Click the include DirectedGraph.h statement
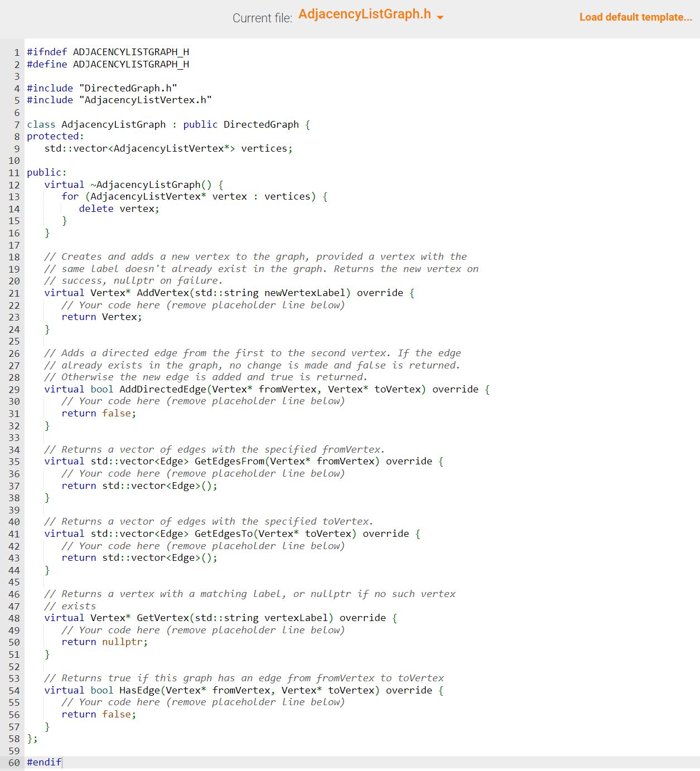This screenshot has width=700, height=771. (102, 88)
